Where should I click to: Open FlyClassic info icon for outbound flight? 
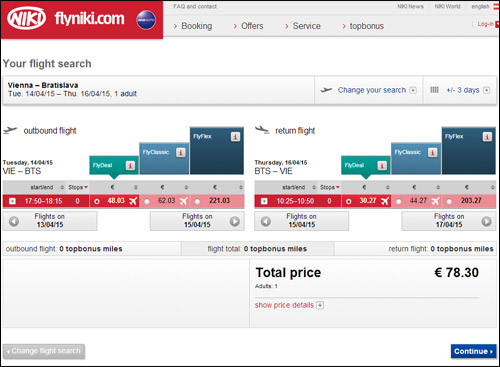pos(181,152)
